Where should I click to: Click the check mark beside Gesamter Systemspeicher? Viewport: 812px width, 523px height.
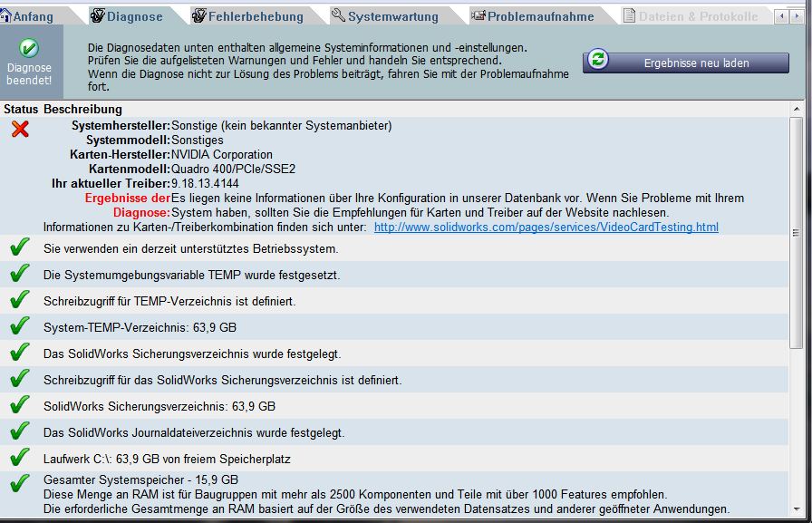click(x=20, y=483)
